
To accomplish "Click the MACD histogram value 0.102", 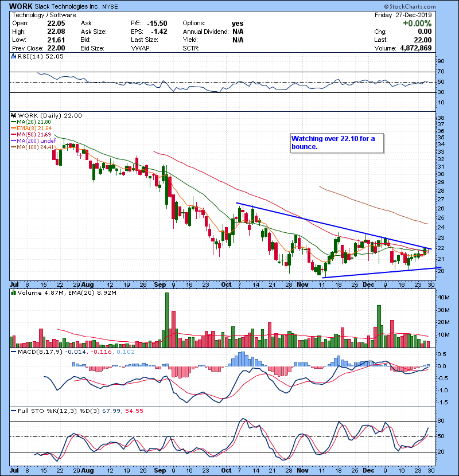I will (126, 352).
